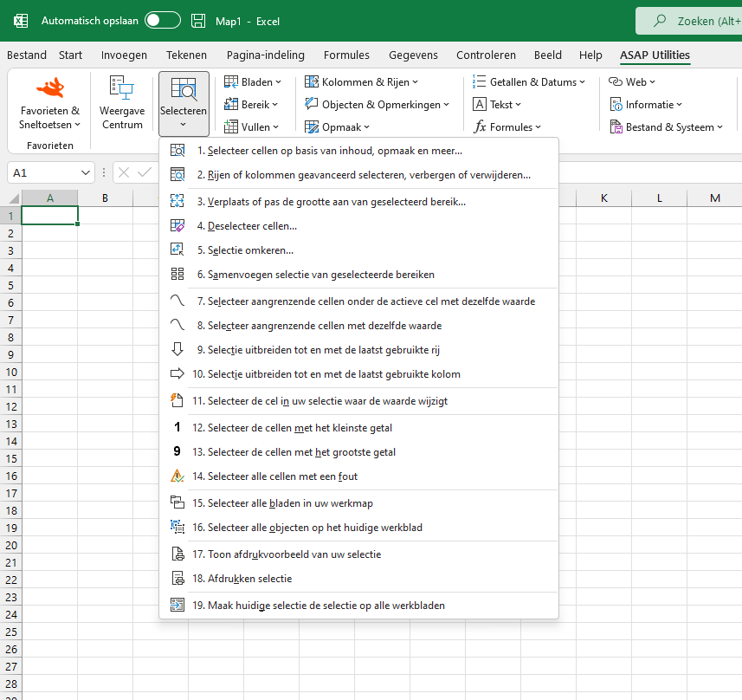Choose '18. Afdrukken selectie' menu entry
Screen dimensions: 742x700
[x=358, y=578]
